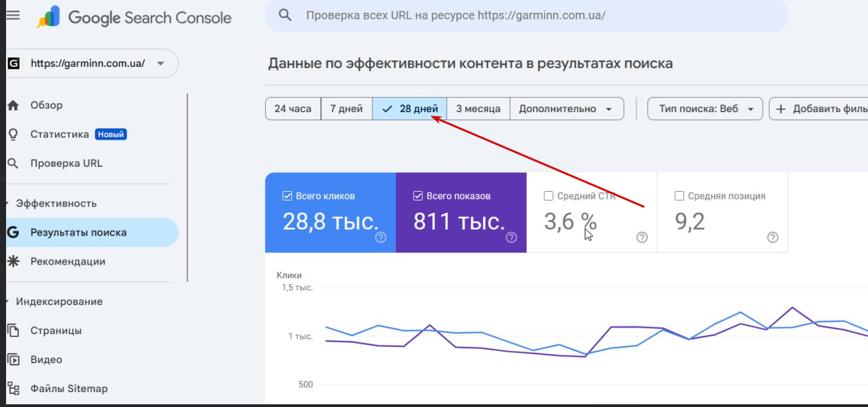The width and height of the screenshot is (868, 407).
Task: Click help icon on Total impressions card
Action: tap(511, 238)
